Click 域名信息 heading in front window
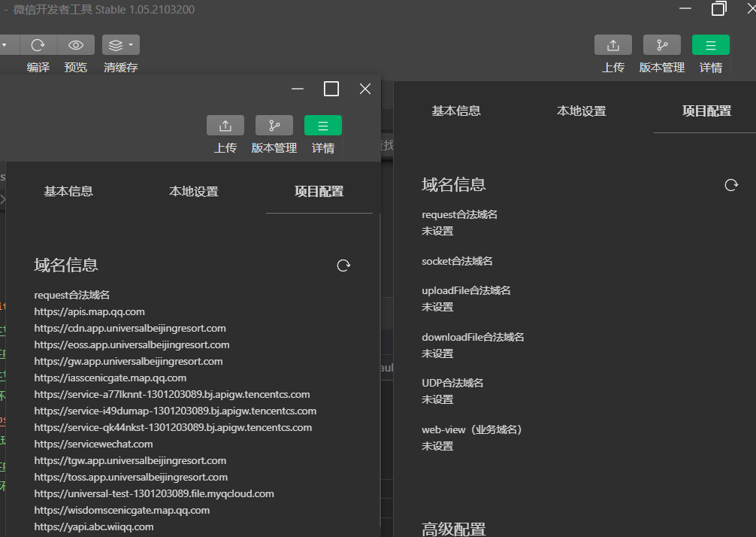Image resolution: width=756 pixels, height=537 pixels. pyautogui.click(x=66, y=265)
